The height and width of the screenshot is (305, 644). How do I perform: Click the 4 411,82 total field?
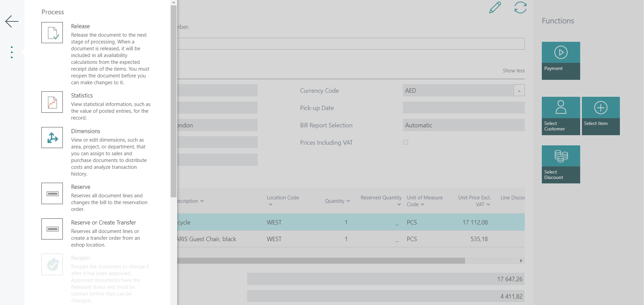386,296
